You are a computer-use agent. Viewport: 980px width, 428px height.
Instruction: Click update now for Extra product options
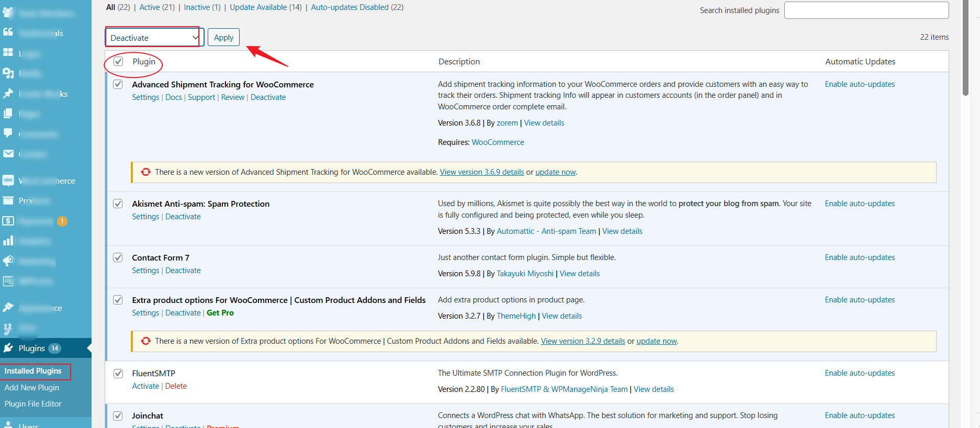657,341
